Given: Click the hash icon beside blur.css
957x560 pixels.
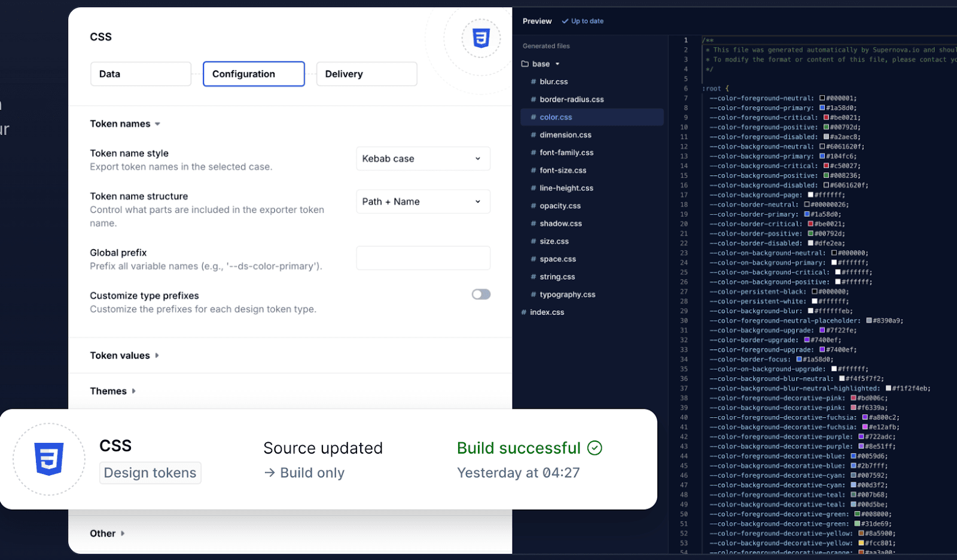Looking at the screenshot, I should [x=534, y=82].
